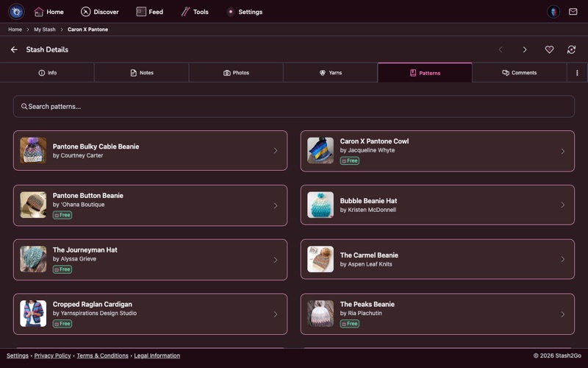Click the Stash2Go logo icon
This screenshot has width=588, height=368.
(x=16, y=12)
